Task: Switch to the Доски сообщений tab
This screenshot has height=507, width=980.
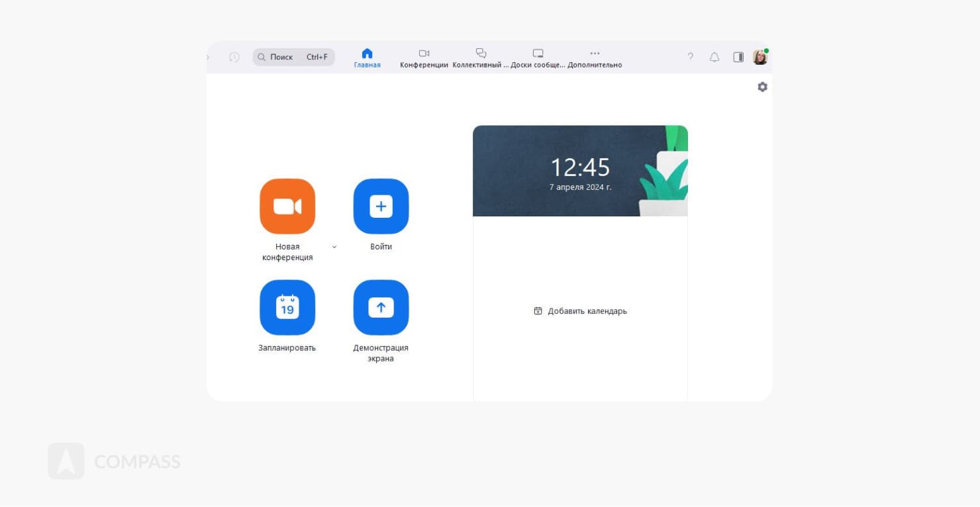Action: (x=538, y=58)
